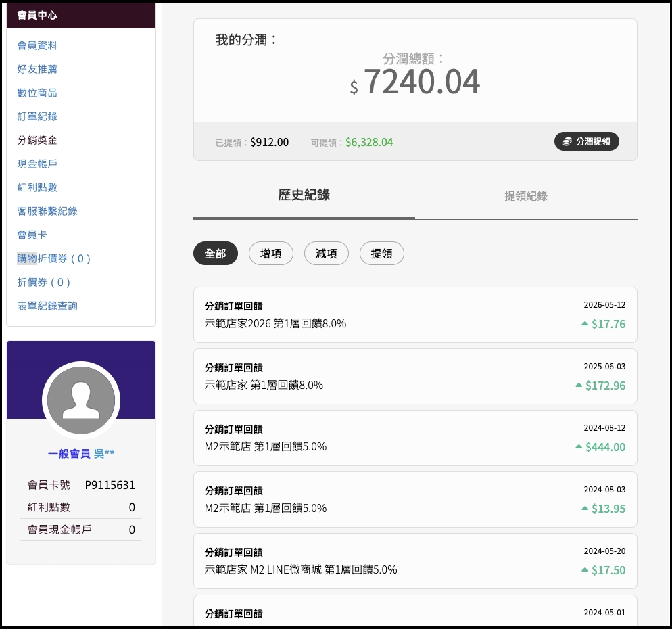Open 現金帳戶 sidebar link
The width and height of the screenshot is (672, 629).
click(x=37, y=164)
